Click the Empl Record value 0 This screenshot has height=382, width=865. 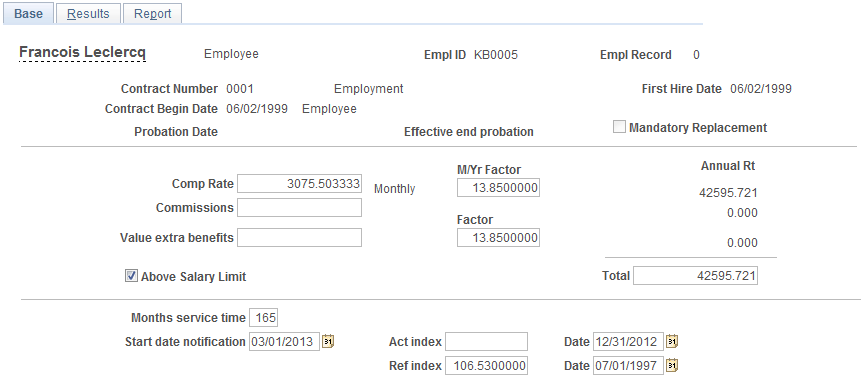point(696,55)
